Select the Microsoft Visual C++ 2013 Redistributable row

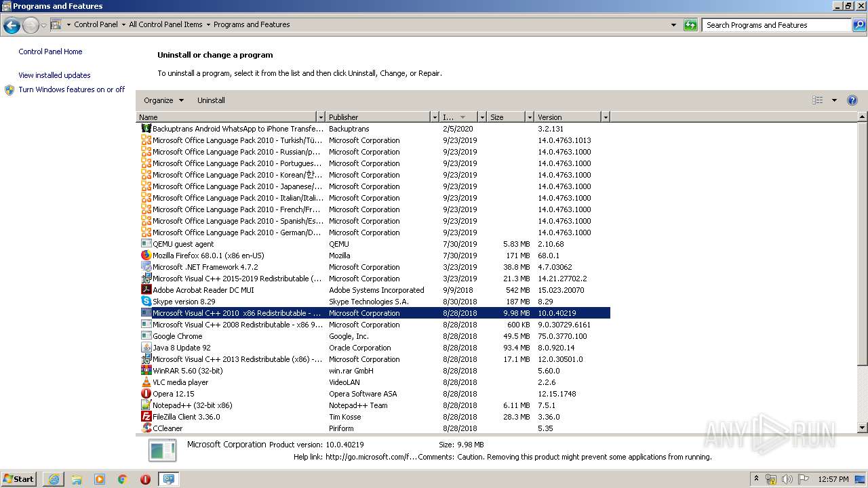tap(374, 359)
